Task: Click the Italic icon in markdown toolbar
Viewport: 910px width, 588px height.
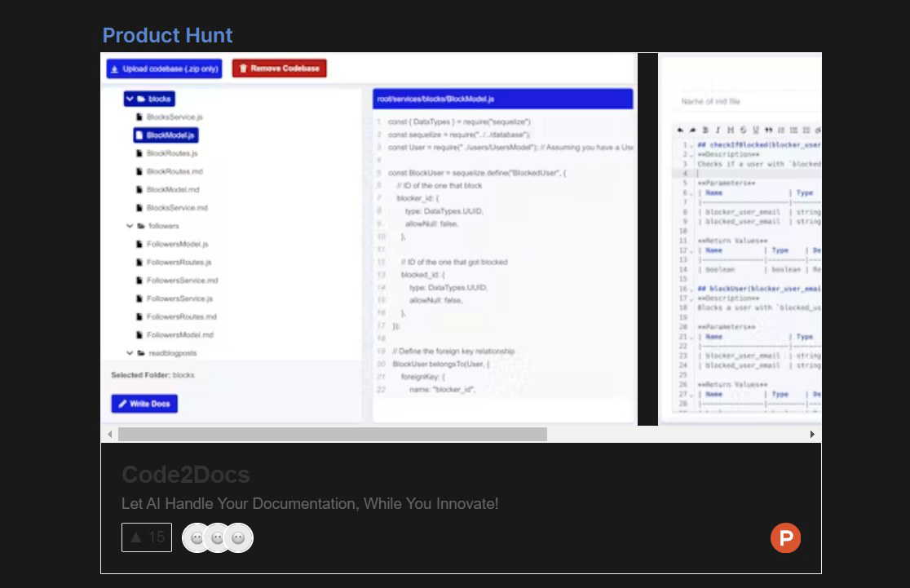Action: (718, 130)
